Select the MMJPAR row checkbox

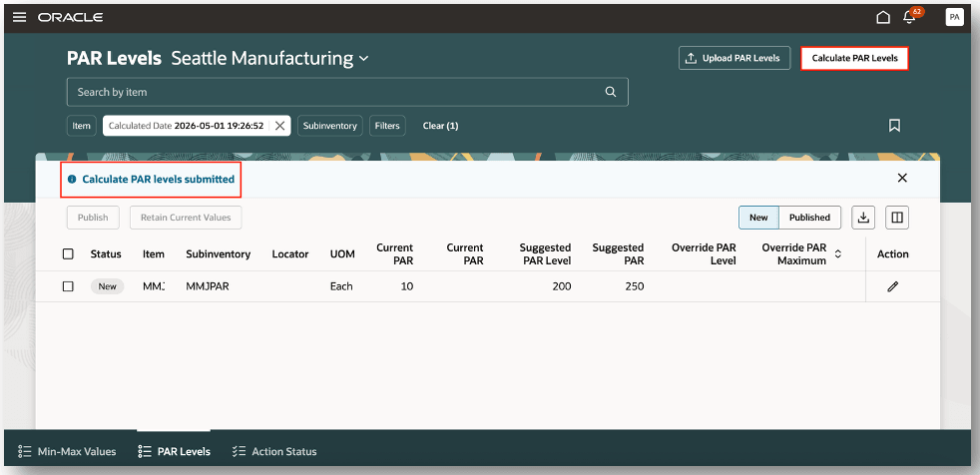click(x=68, y=286)
